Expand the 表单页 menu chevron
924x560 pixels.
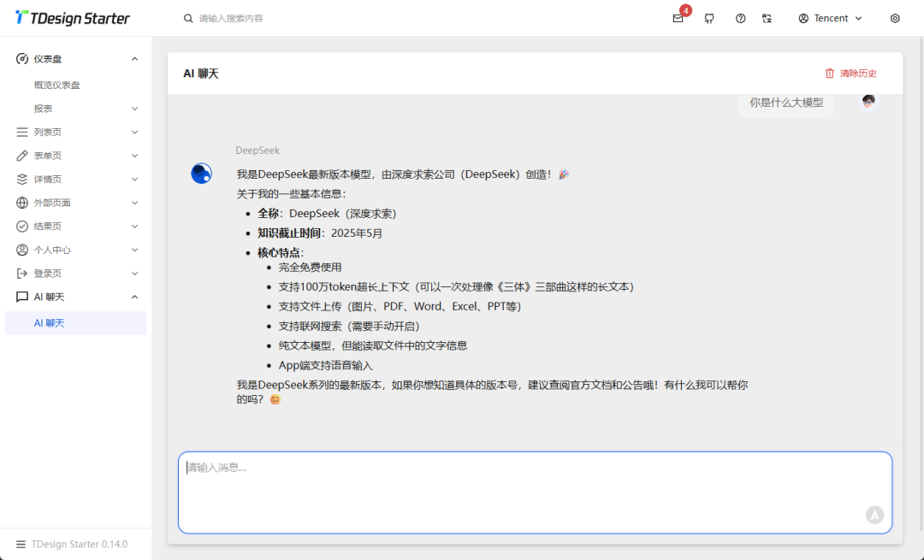(x=134, y=156)
